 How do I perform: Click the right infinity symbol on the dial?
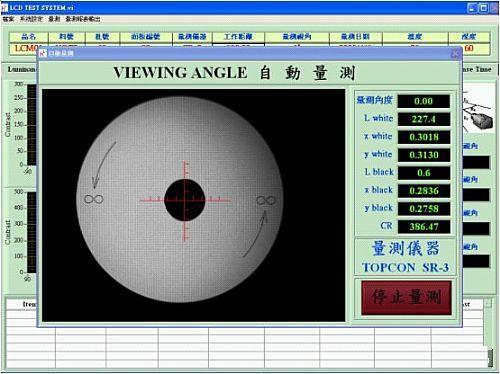266,200
